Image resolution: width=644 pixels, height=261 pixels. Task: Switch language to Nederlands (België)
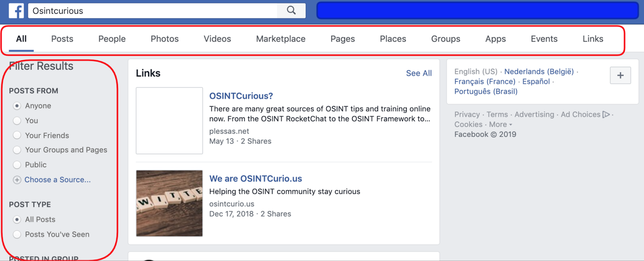(539, 72)
